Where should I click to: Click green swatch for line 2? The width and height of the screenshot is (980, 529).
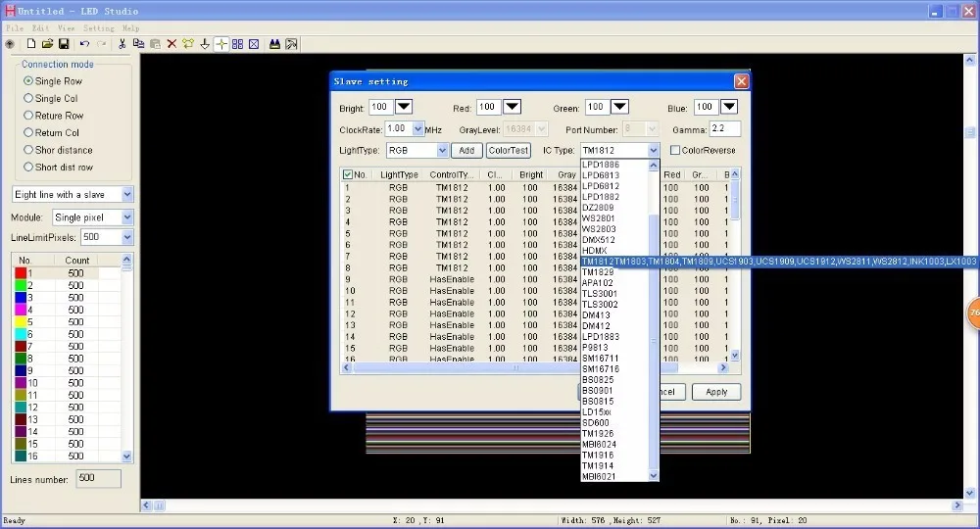click(21, 285)
